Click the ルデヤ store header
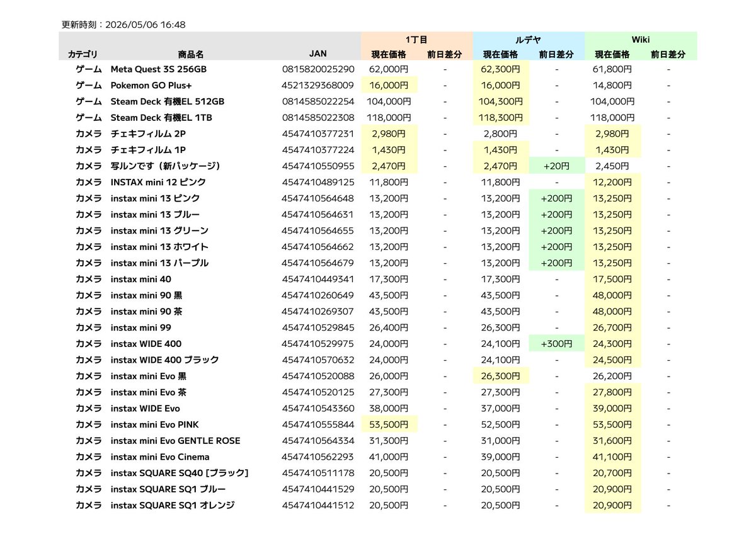Screen dimensions: 756x534 coord(529,39)
